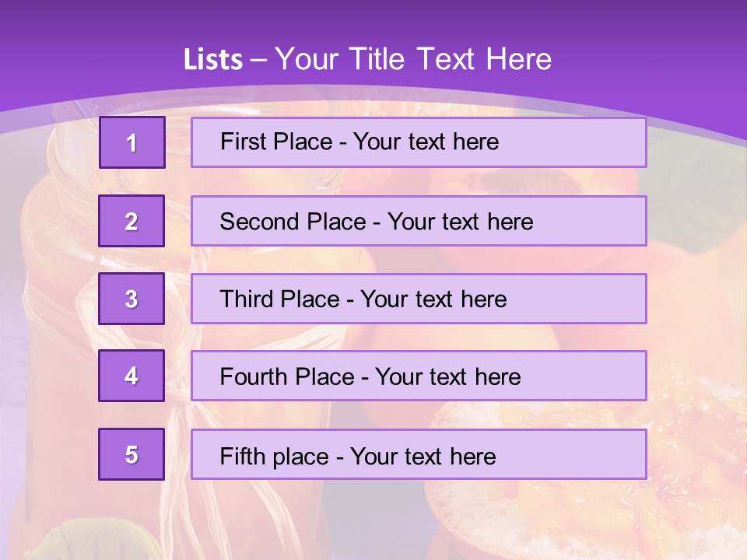Click the words "Second Place"
The image size is (747, 560).
(293, 222)
